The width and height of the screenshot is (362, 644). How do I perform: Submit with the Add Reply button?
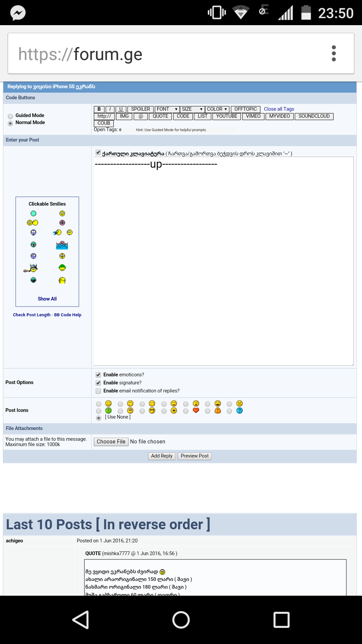(162, 456)
